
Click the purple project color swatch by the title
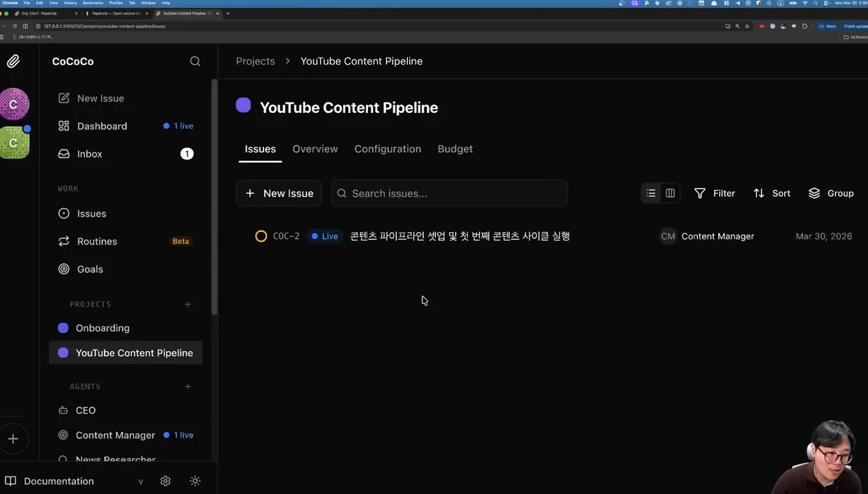[243, 105]
